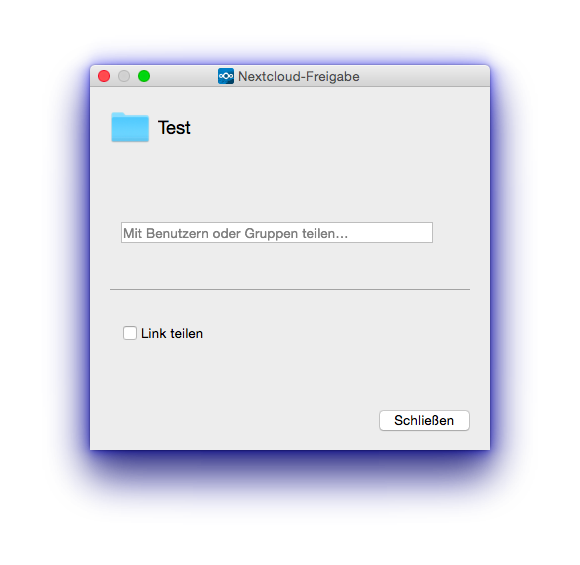580x565 pixels.
Task: Click the 'Test' folder name label
Action: tap(174, 128)
